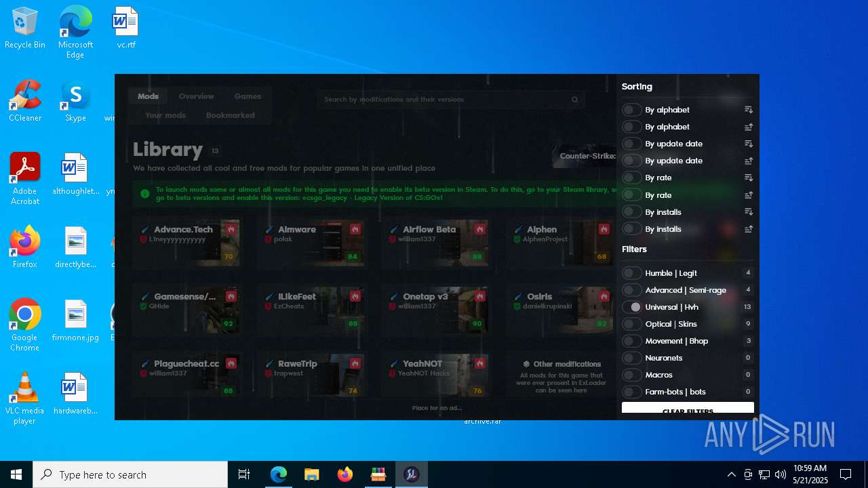Open the Onetap v3 mod card
The image size is (868, 488).
435,310
